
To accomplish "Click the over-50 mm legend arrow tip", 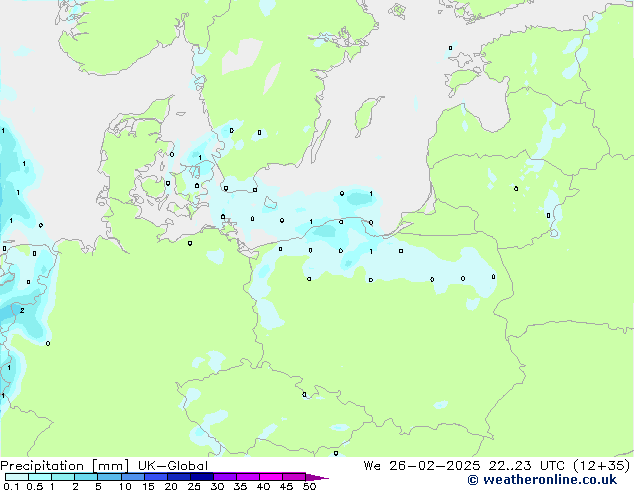I will point(317,477).
